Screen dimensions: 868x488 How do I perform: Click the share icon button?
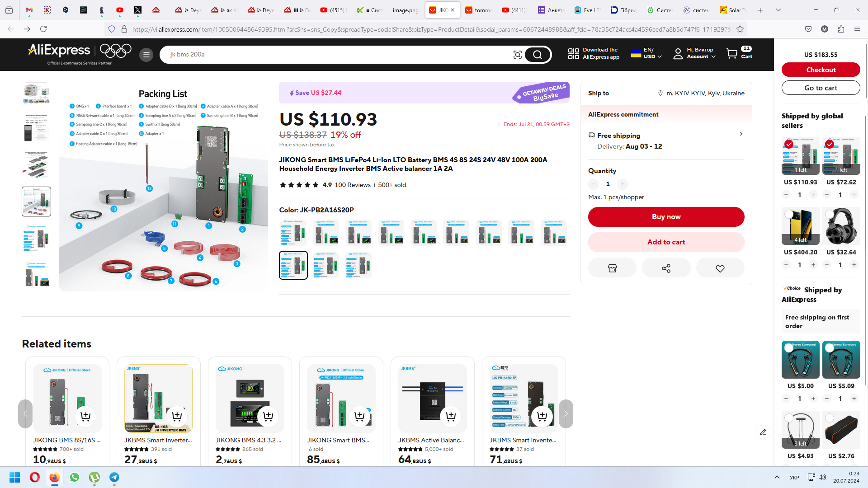pyautogui.click(x=666, y=268)
